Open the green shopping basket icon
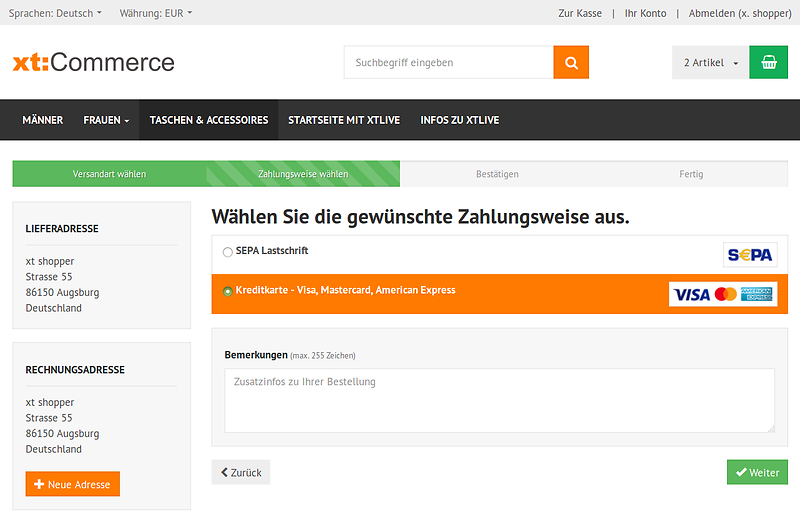 (x=768, y=62)
